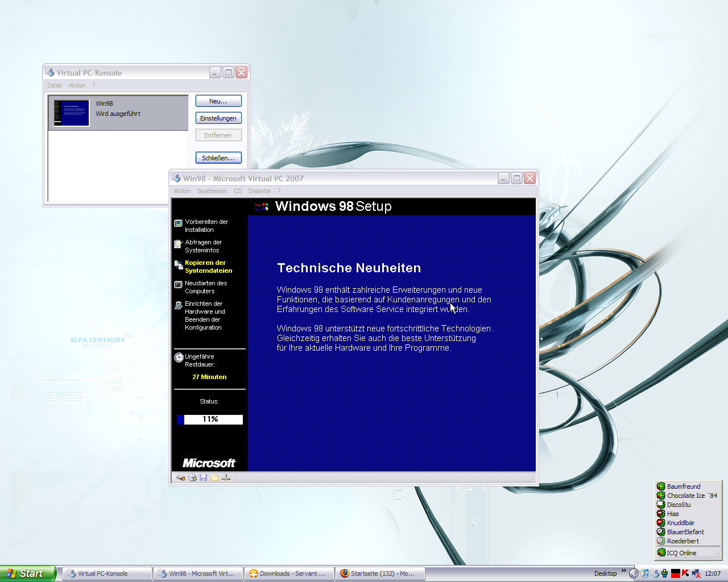
Task: Open the Aktion menu in Virtual PC-Konsole
Action: click(77, 85)
